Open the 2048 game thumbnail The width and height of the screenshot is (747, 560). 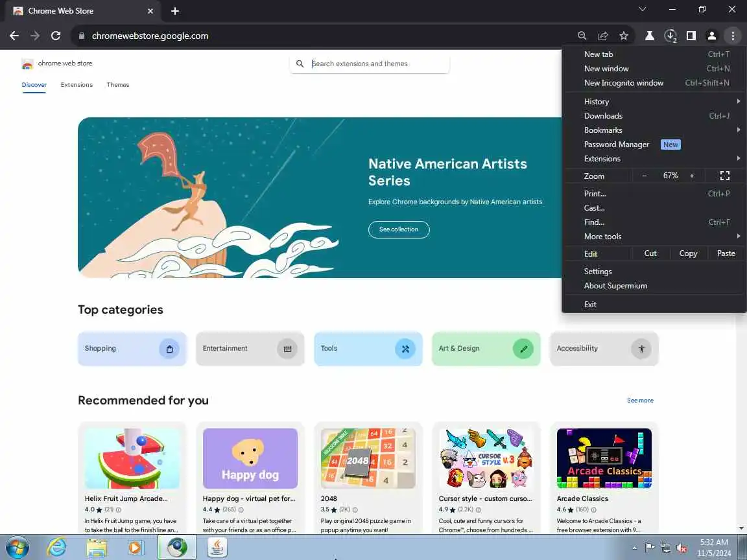(x=368, y=459)
